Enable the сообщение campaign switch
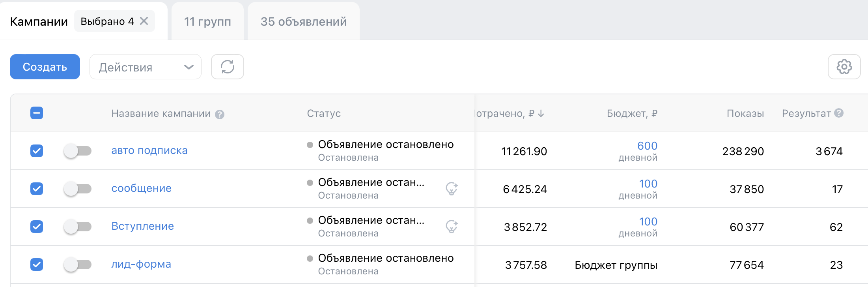The width and height of the screenshot is (868, 287). (77, 189)
